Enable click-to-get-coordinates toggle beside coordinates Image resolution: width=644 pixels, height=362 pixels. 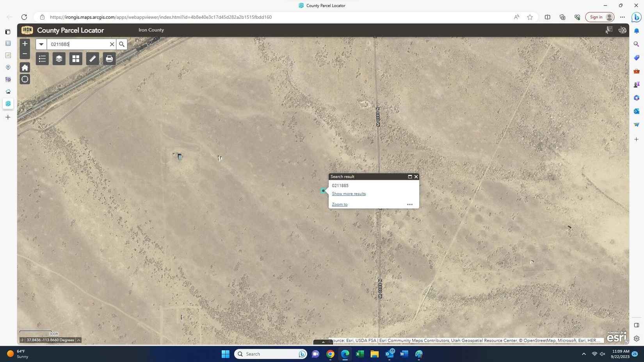click(x=22, y=340)
